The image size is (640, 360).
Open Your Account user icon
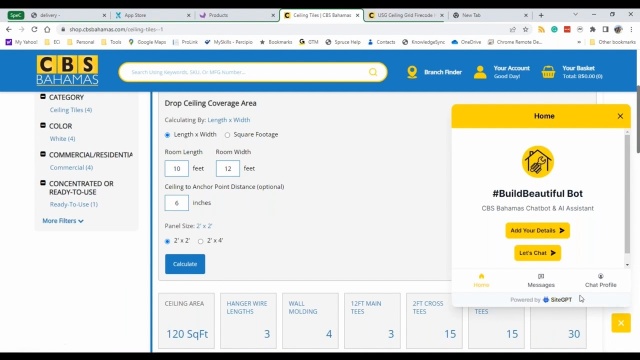[x=480, y=72]
